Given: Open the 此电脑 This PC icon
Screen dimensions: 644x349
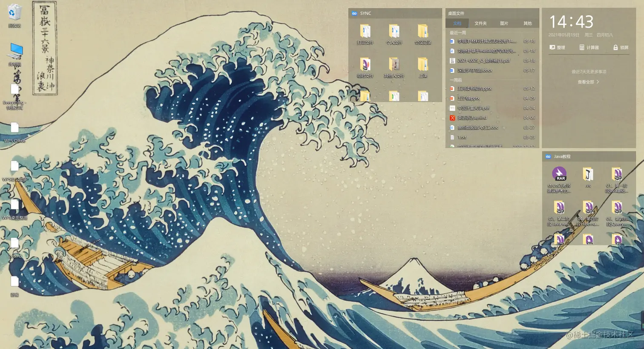Looking at the screenshot, I should (x=14, y=54).
